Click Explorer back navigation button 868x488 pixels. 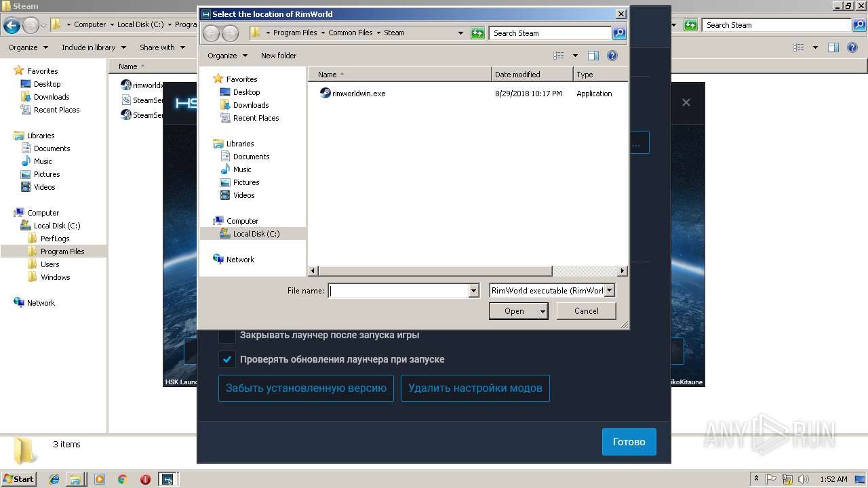pyautogui.click(x=12, y=26)
